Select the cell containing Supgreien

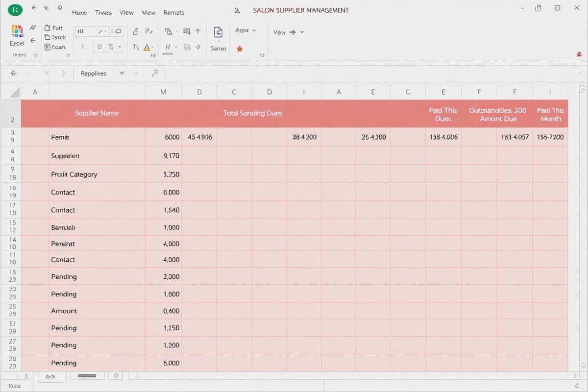tap(97, 156)
